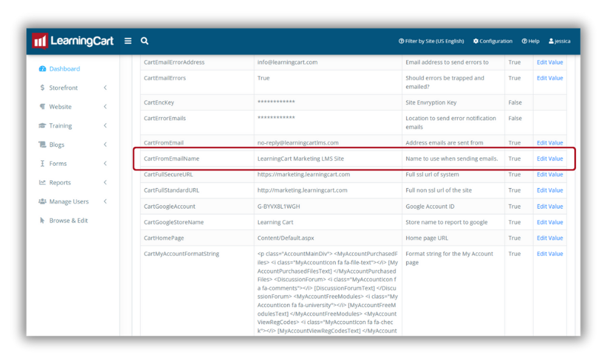This screenshot has height=364, width=607.
Task: Edit Value for CartEmailErrorAddress
Action: click(x=550, y=62)
